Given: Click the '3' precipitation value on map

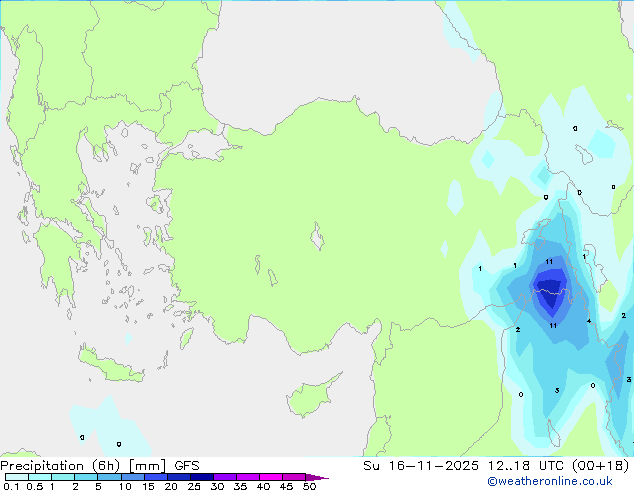Looking at the screenshot, I should coord(629,379).
